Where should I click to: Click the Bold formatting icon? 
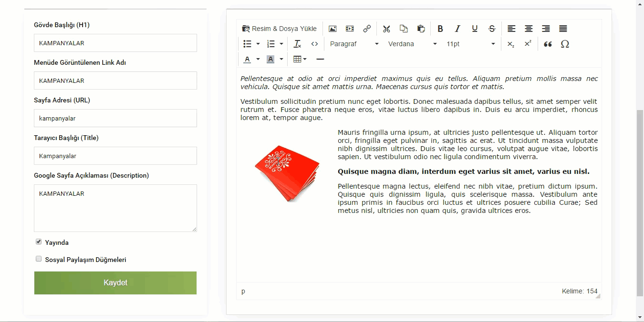click(440, 29)
